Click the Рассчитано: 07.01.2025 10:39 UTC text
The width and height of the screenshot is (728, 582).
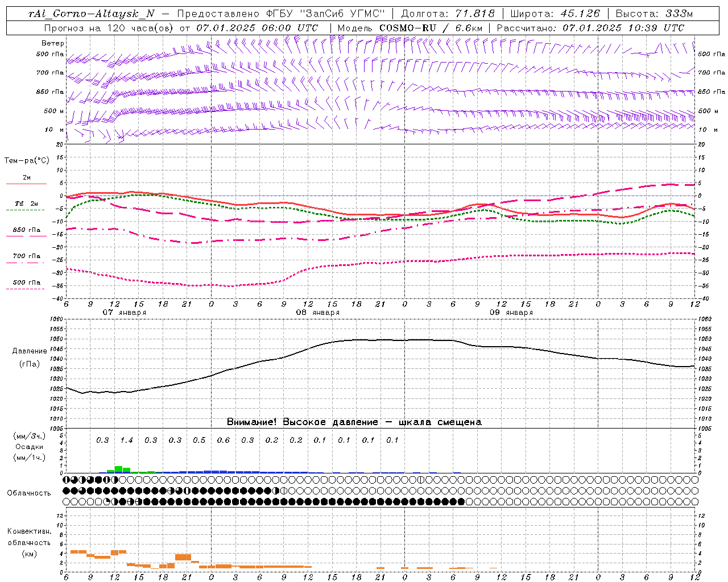point(591,28)
